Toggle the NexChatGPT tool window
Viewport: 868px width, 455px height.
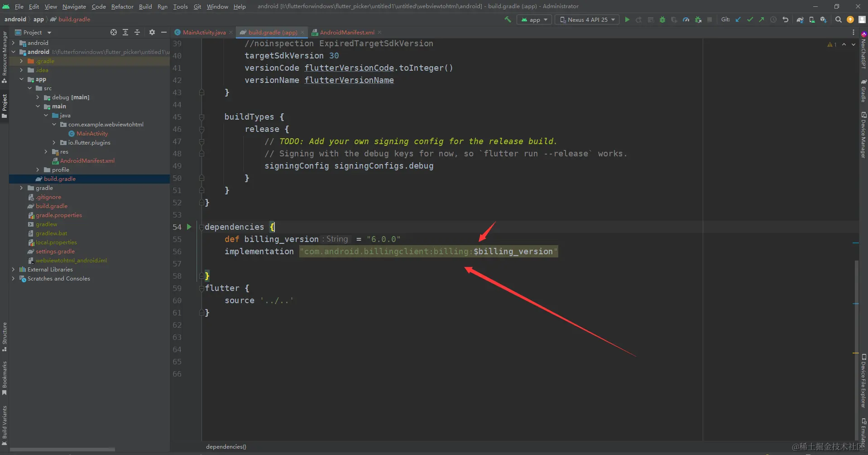click(x=863, y=50)
